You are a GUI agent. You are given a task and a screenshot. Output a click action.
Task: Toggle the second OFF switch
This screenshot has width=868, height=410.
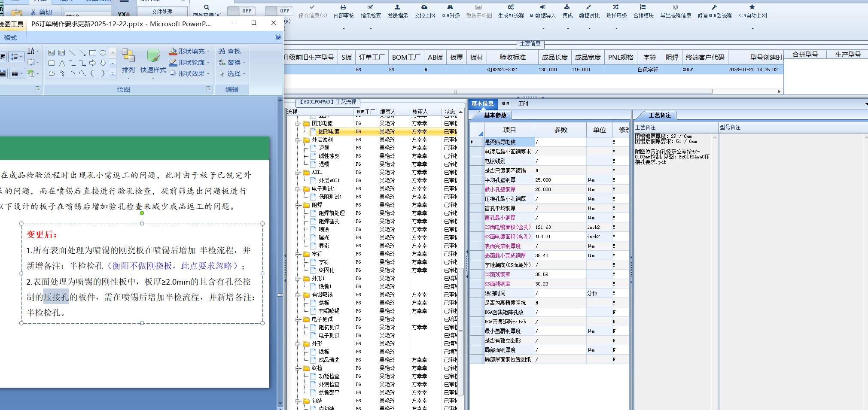[279, 11]
